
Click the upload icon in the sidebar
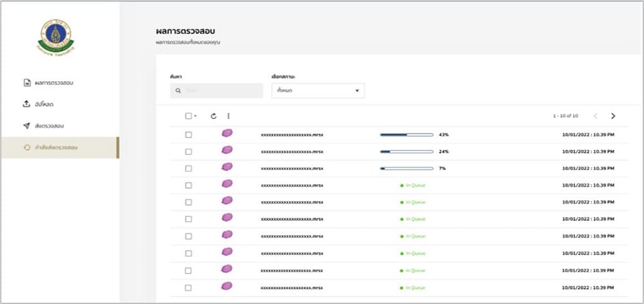click(x=26, y=104)
